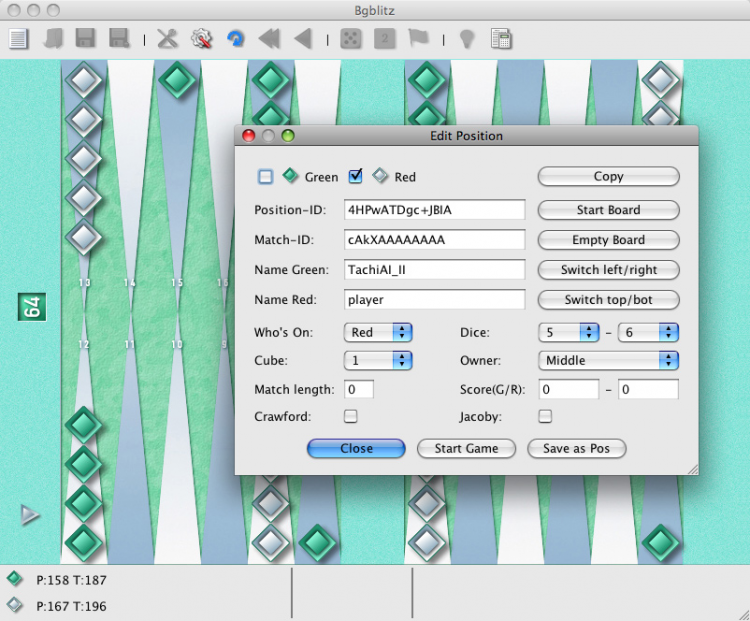This screenshot has width=750, height=621.
Task: Open the second Dice dropdown showing 6
Action: coord(648,332)
